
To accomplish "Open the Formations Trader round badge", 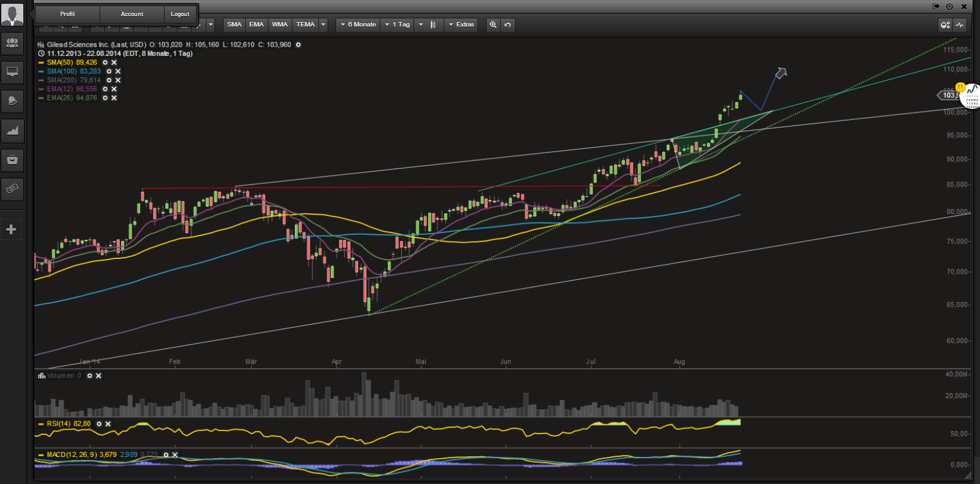I will [971, 96].
